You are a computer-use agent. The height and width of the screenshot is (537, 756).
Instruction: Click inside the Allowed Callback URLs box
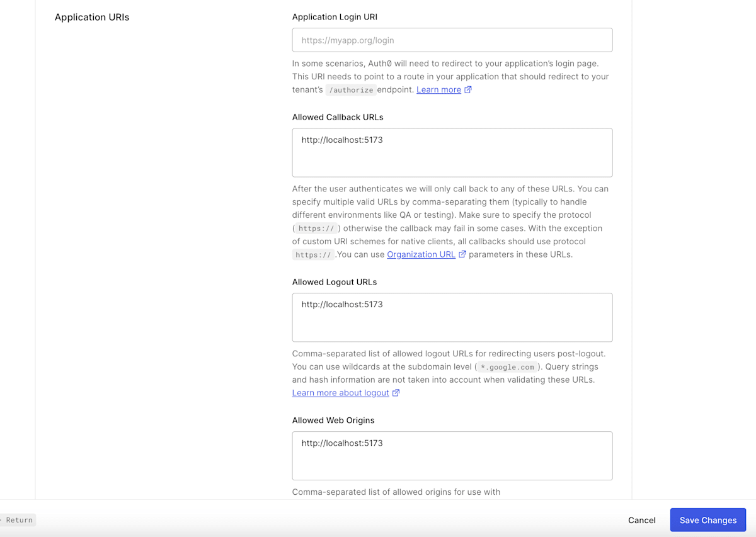point(452,153)
